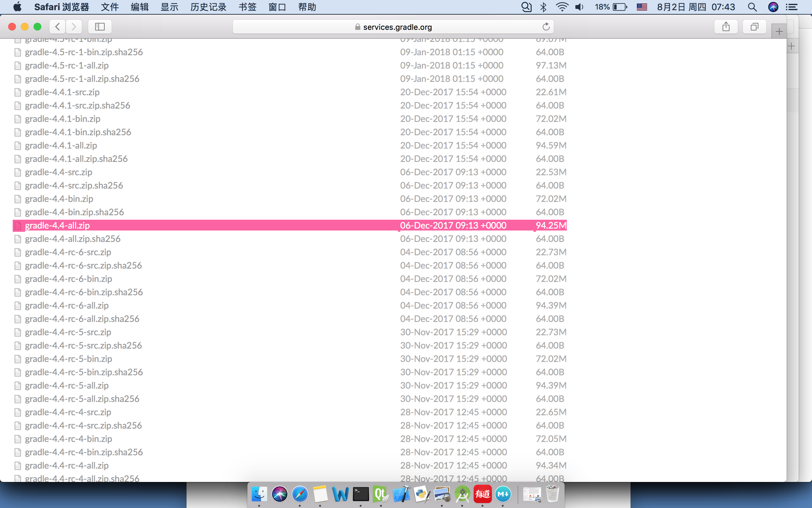Open 帮助 menu
The height and width of the screenshot is (508, 812).
[x=307, y=7]
